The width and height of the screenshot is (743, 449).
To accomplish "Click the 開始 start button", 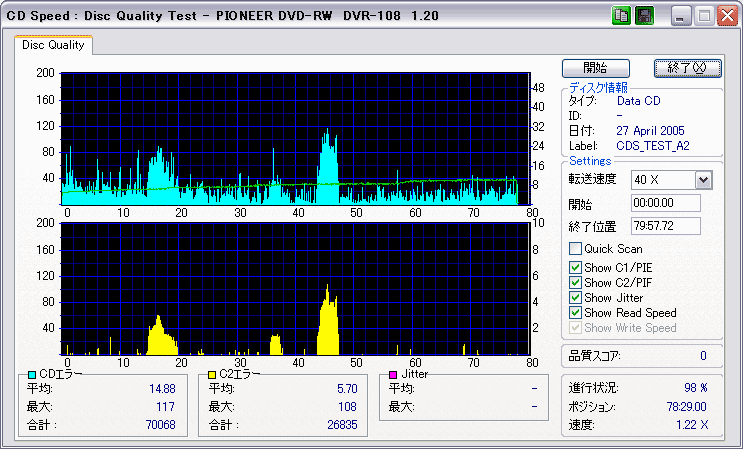I will (x=596, y=68).
